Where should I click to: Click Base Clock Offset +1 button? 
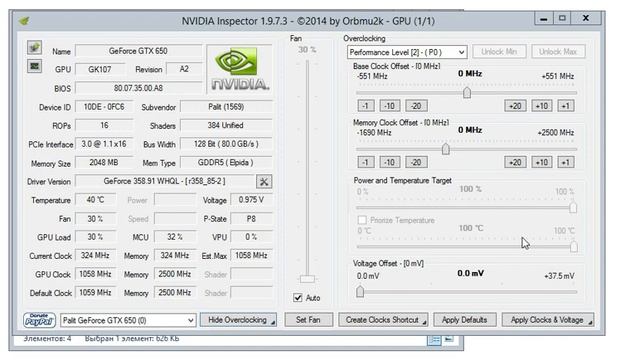(x=565, y=106)
